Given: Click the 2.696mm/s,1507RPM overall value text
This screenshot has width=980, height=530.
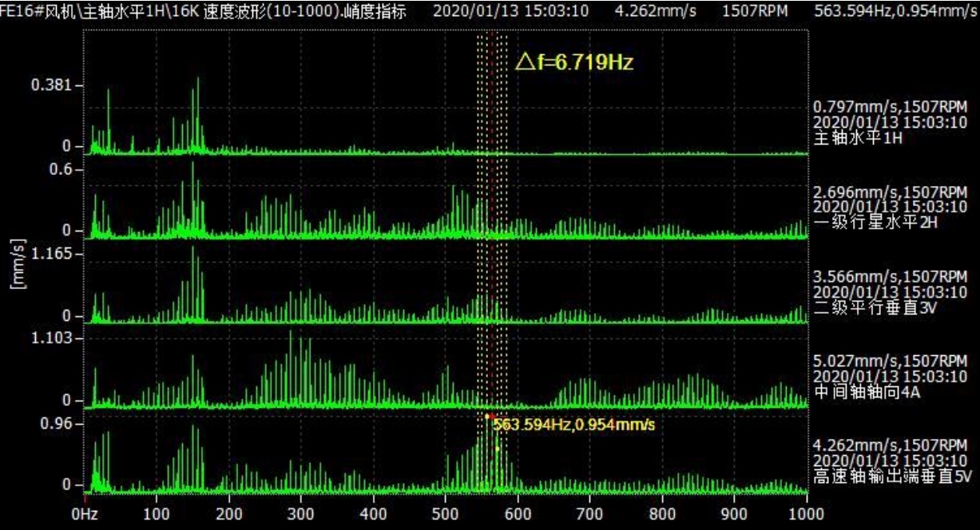Looking at the screenshot, I should point(891,192).
